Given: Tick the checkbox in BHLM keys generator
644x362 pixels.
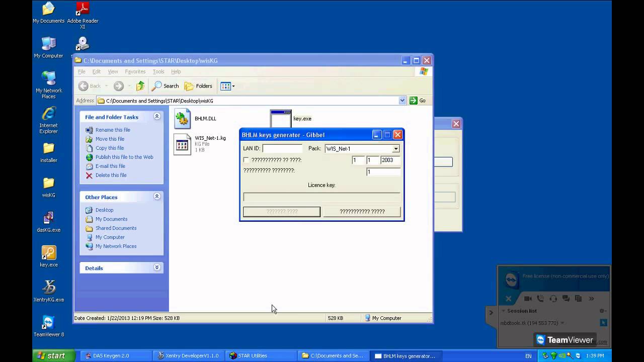Looking at the screenshot, I should [x=246, y=160].
